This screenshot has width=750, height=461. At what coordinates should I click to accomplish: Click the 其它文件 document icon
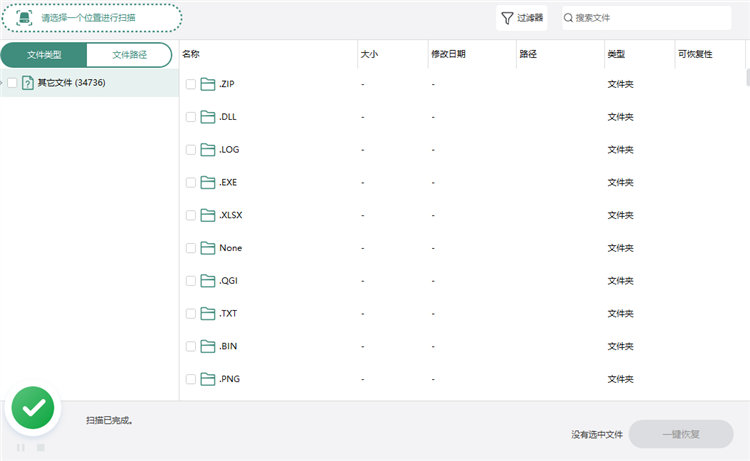click(x=28, y=83)
